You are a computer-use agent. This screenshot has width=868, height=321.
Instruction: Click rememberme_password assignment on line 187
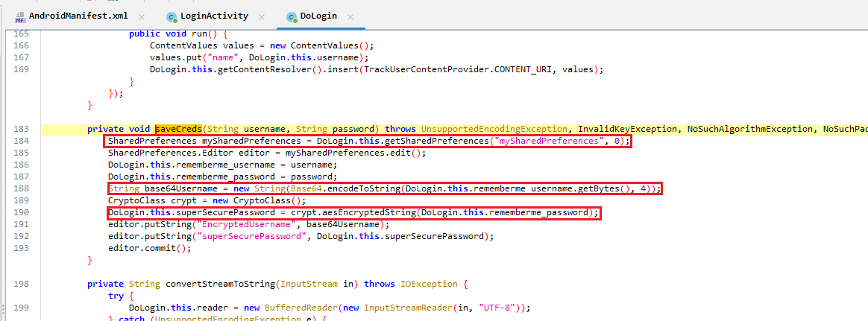click(222, 177)
